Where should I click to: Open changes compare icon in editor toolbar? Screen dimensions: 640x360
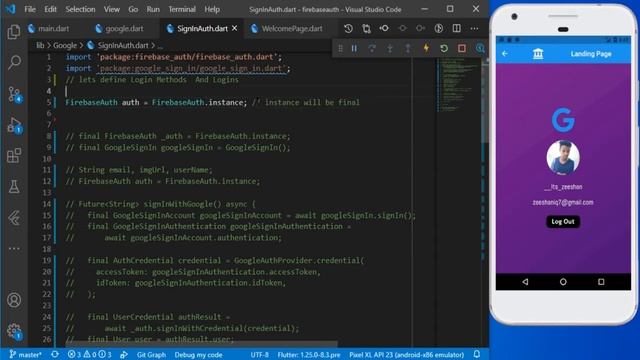366,29
